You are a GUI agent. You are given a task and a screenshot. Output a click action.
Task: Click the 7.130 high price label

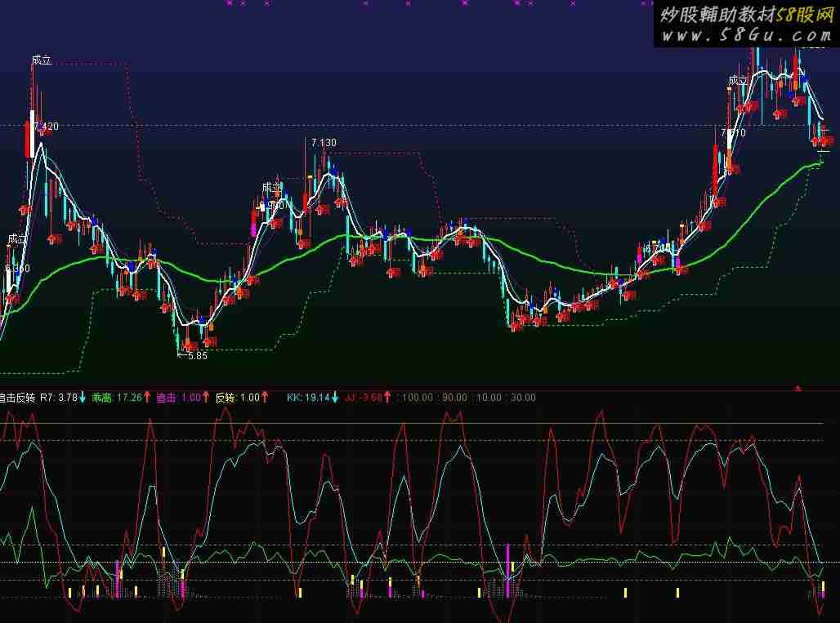pyautogui.click(x=324, y=143)
